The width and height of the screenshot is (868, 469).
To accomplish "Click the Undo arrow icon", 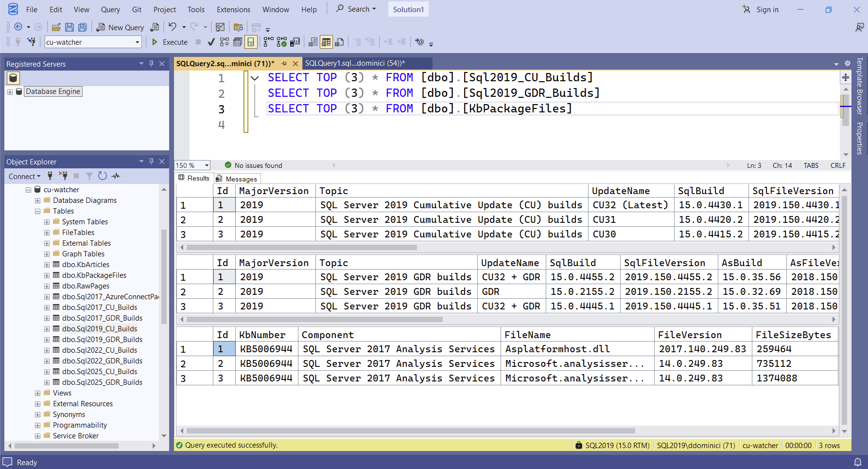I will pos(173,27).
